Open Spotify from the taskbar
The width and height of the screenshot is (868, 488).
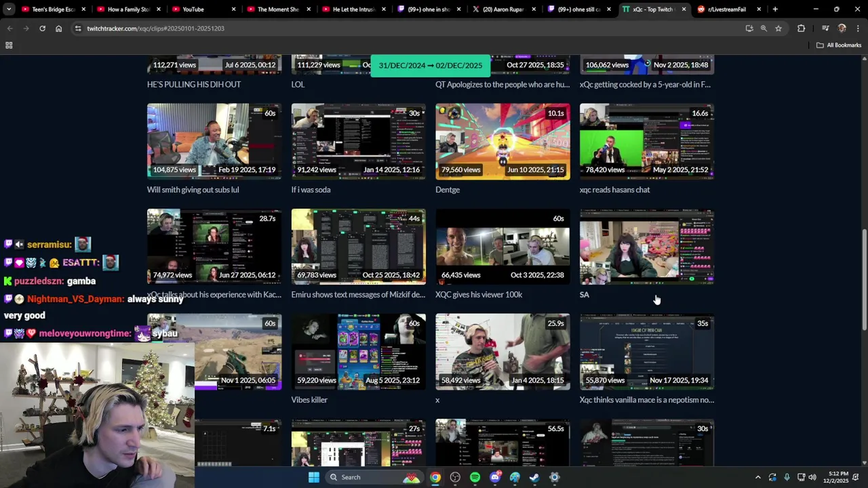click(x=475, y=477)
